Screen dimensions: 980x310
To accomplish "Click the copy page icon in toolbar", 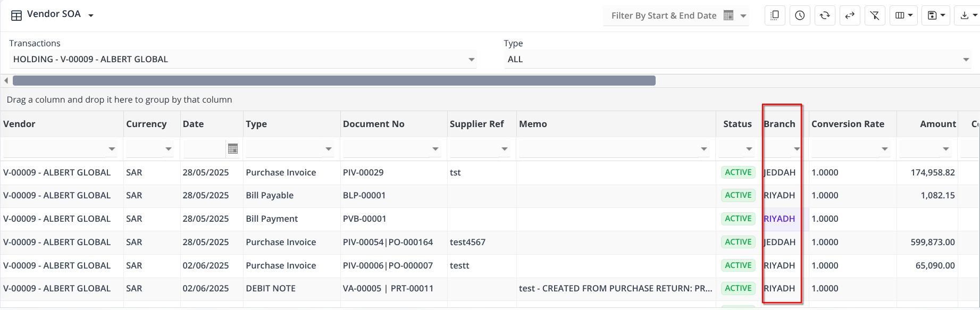I will (775, 16).
